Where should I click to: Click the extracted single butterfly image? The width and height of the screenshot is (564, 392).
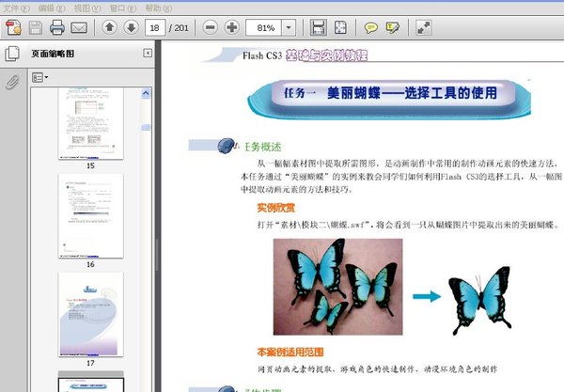pos(479,300)
